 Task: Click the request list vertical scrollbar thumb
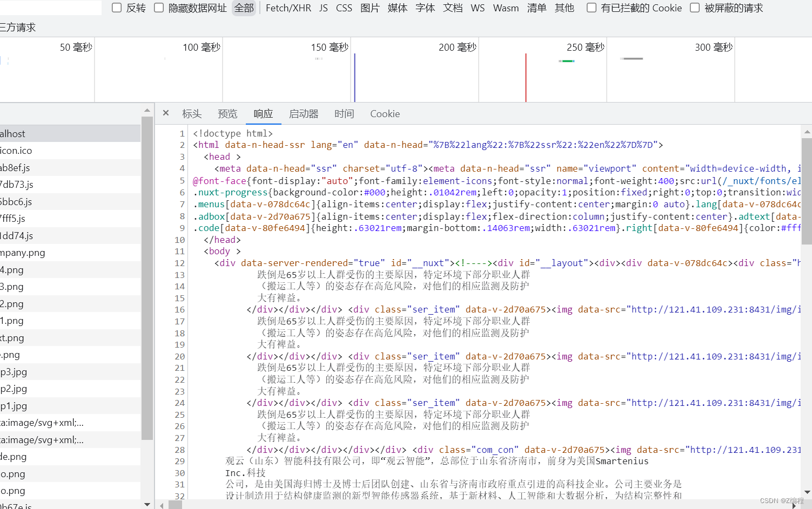click(147, 278)
